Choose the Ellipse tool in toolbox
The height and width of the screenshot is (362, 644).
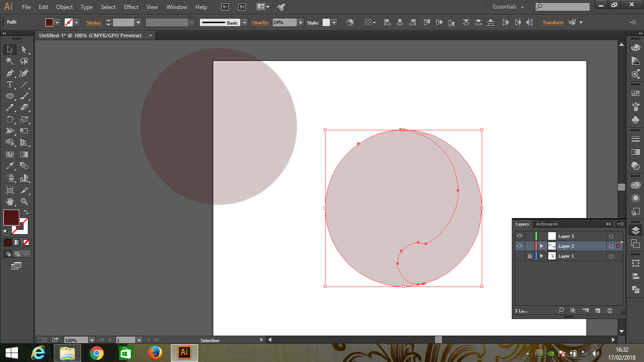[x=9, y=96]
